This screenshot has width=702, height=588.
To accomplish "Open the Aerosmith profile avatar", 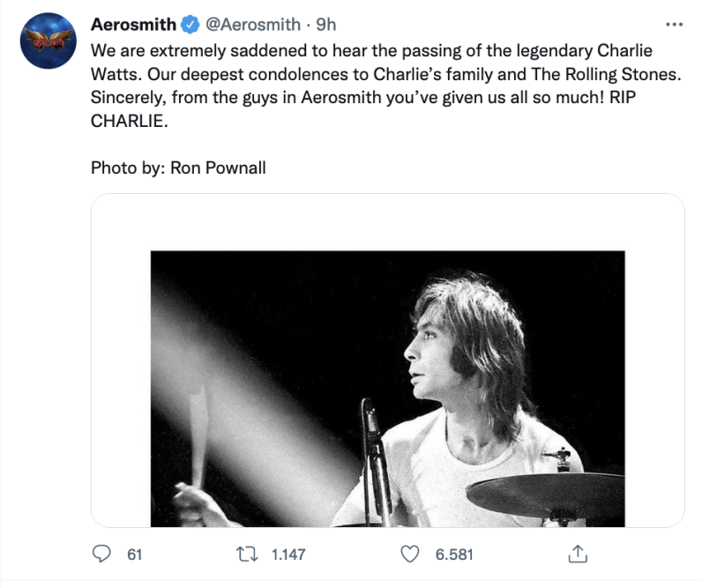I will click(46, 41).
